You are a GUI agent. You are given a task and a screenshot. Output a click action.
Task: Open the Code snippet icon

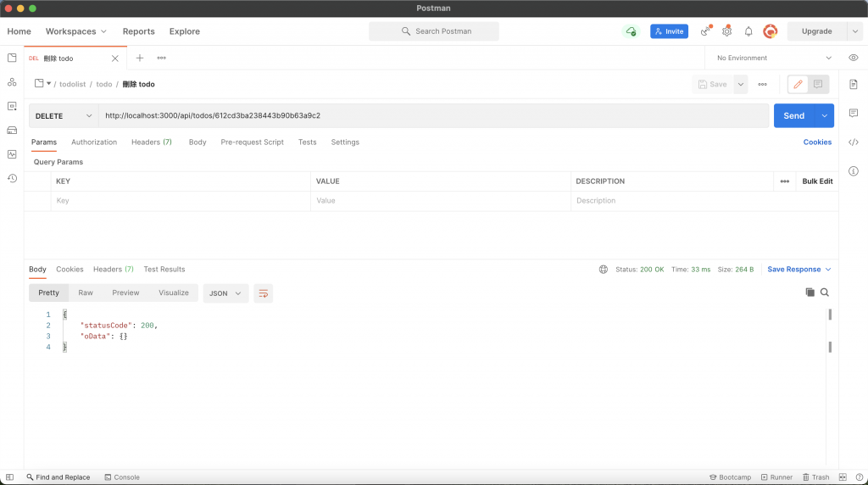853,142
